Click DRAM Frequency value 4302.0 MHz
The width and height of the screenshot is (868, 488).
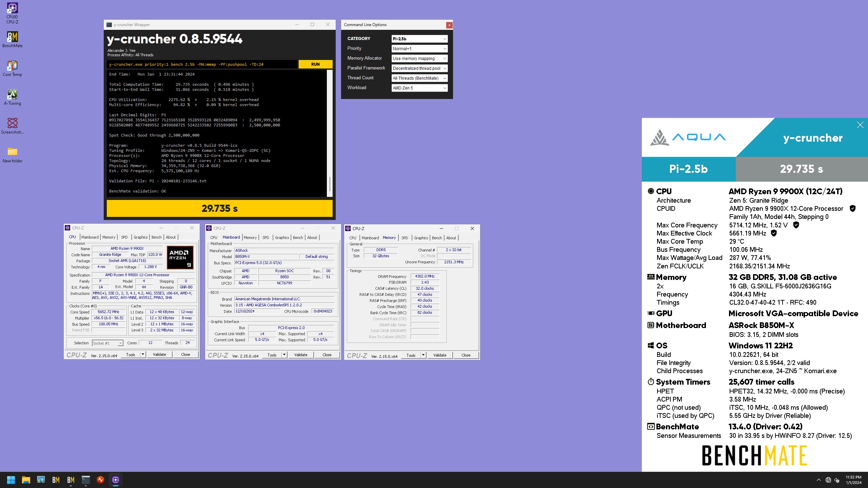point(425,276)
